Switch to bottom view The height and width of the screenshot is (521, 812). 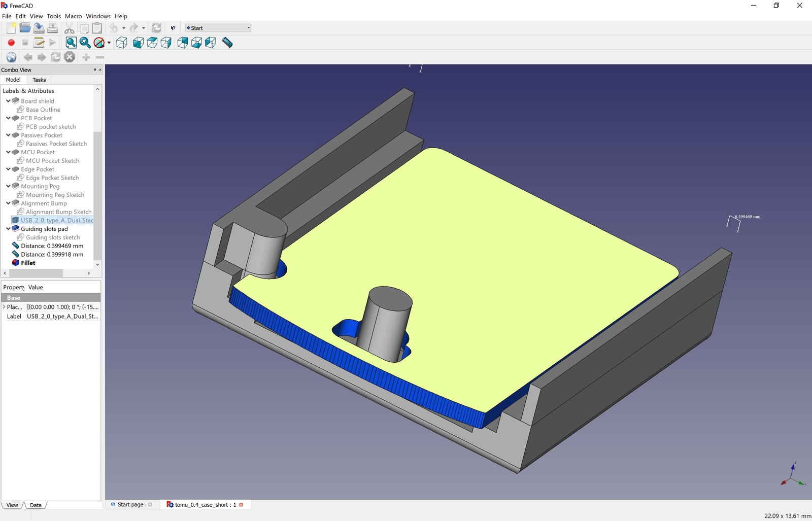pyautogui.click(x=196, y=43)
